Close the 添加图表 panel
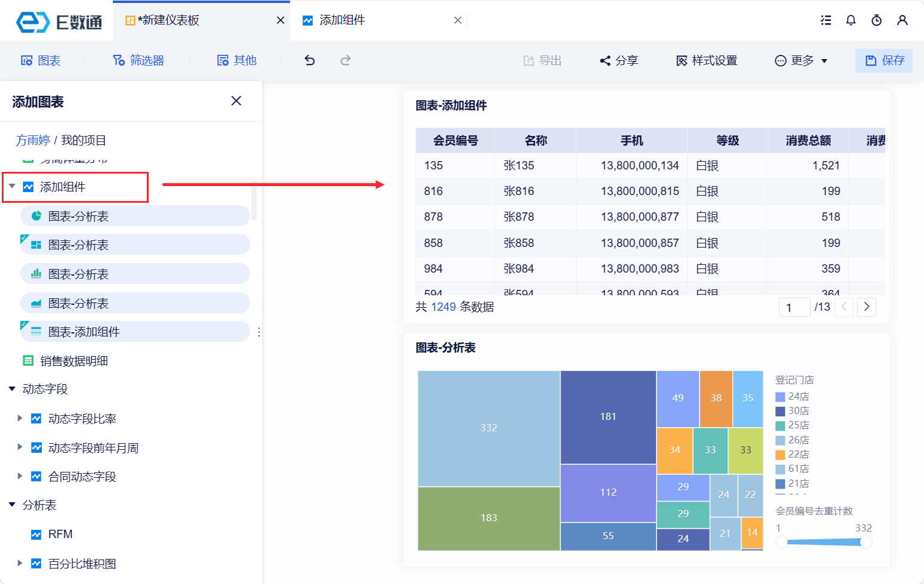The image size is (924, 584). tap(236, 101)
